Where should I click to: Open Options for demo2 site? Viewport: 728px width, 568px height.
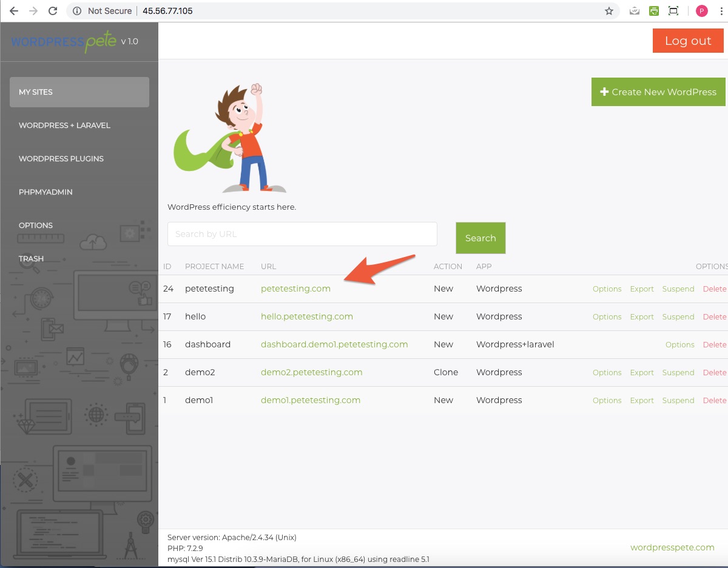click(x=607, y=373)
